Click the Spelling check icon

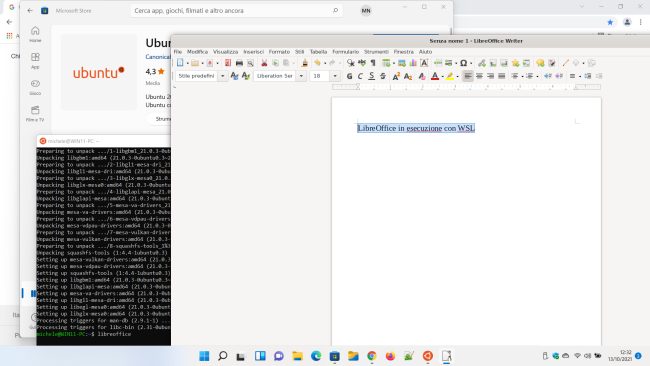click(362, 63)
